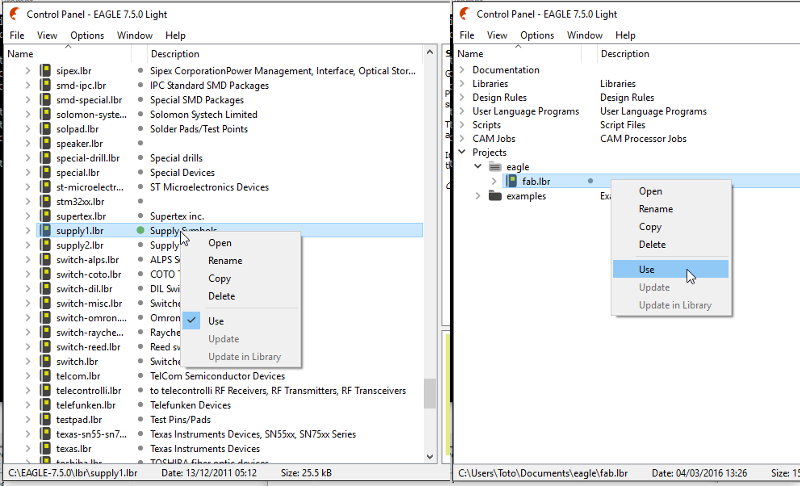The width and height of the screenshot is (800, 486).
Task: Click the stm32xx.lbr library book icon
Action: tap(45, 201)
